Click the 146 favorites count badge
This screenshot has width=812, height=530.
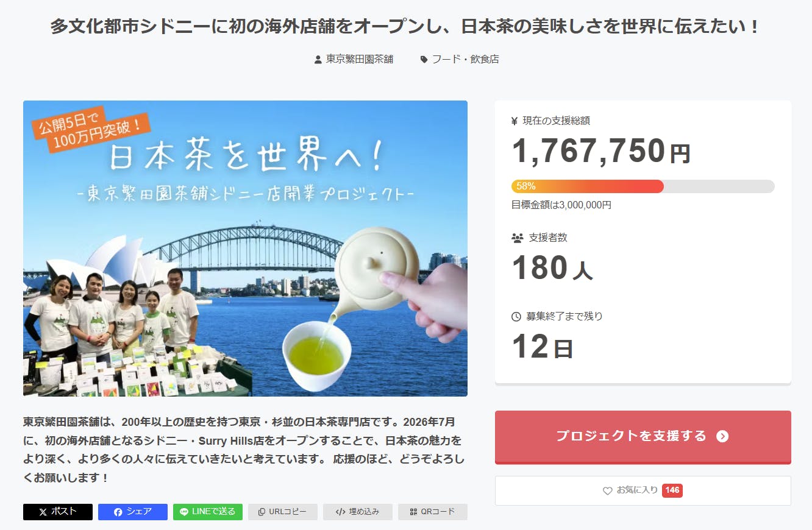[x=672, y=490]
